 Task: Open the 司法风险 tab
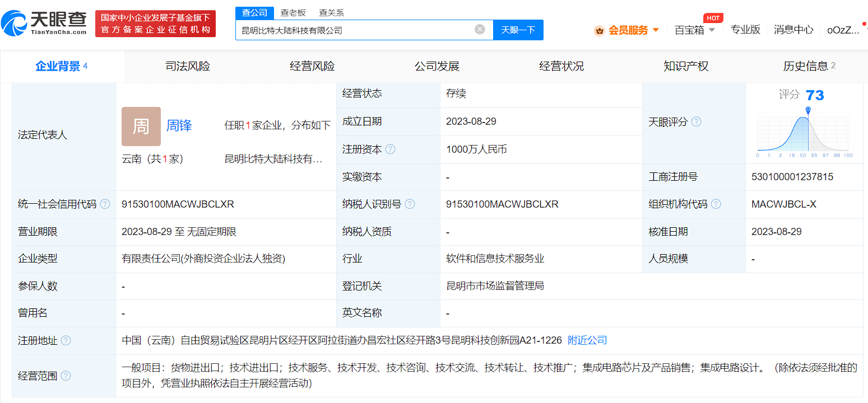[x=188, y=66]
